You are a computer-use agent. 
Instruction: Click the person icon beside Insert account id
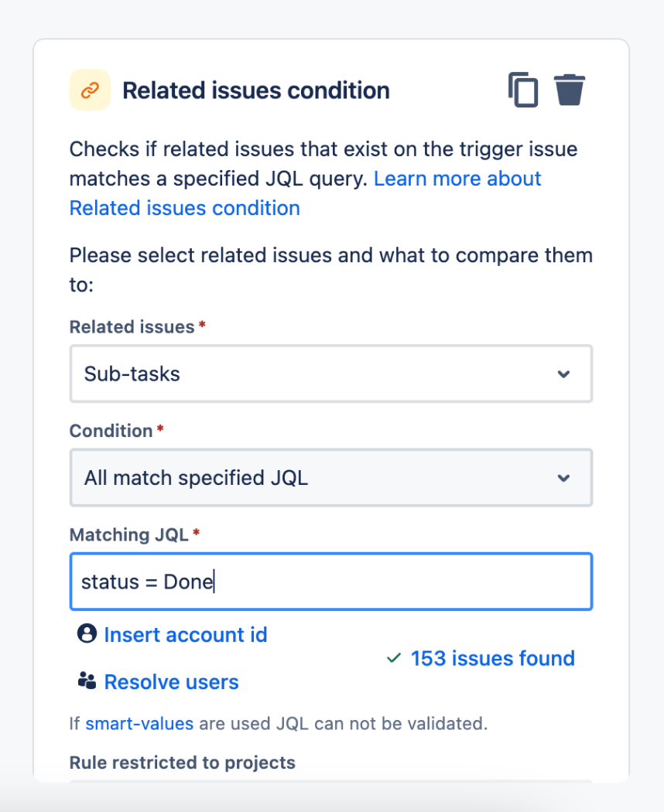point(87,634)
